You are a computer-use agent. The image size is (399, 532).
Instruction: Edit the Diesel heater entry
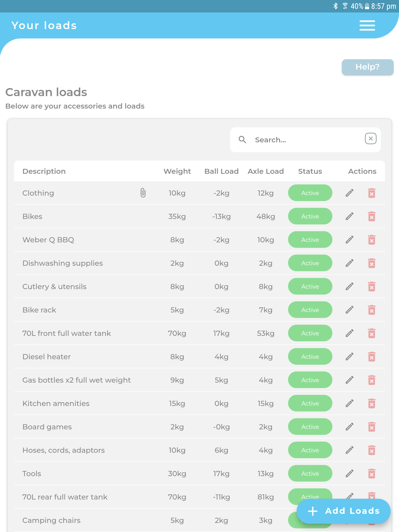pos(349,356)
